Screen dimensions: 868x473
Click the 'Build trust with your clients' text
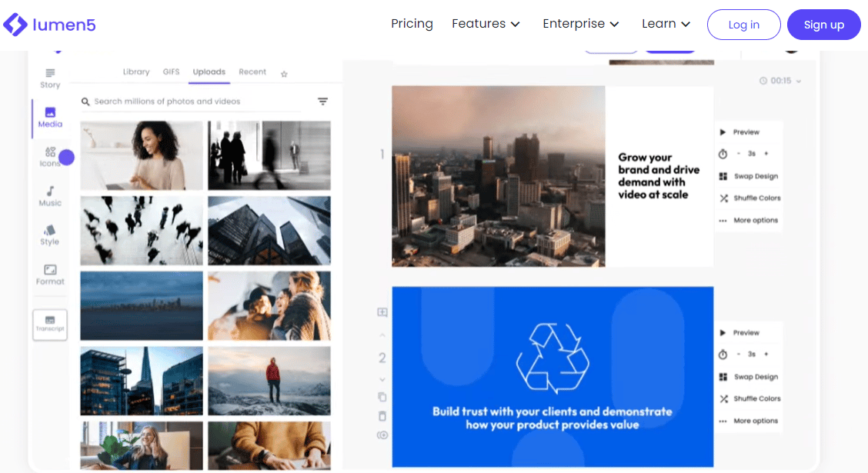[553, 418]
